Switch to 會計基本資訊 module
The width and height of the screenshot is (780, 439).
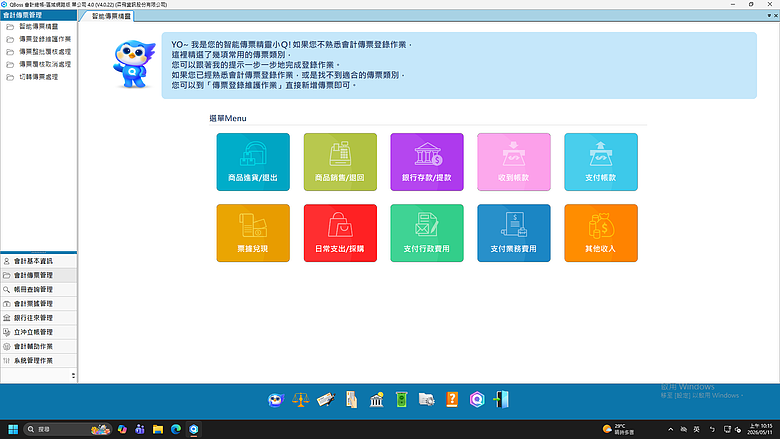point(39,261)
